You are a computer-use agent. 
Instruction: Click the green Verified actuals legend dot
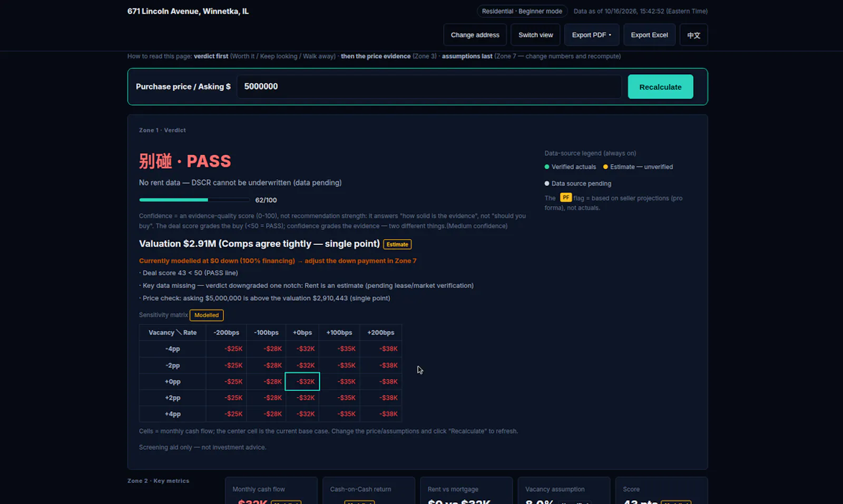tap(547, 167)
